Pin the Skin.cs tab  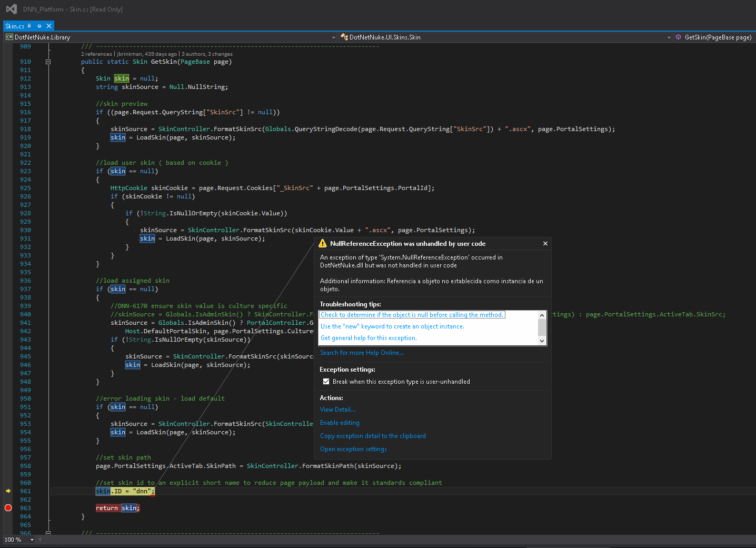tap(39, 26)
